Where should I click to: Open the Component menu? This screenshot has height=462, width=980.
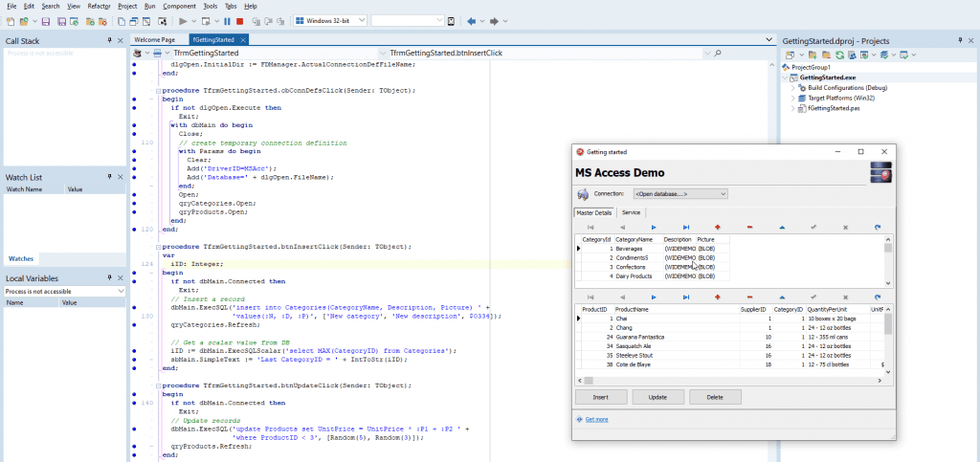pos(179,6)
